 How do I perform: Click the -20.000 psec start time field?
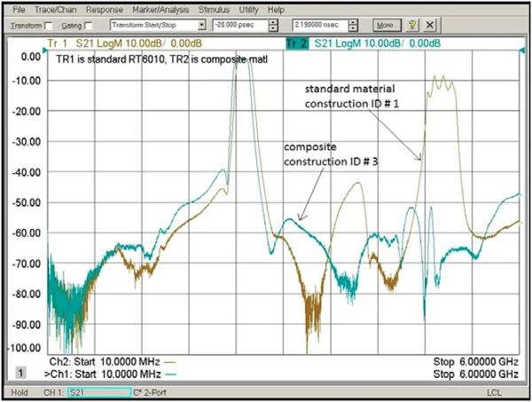pyautogui.click(x=240, y=25)
